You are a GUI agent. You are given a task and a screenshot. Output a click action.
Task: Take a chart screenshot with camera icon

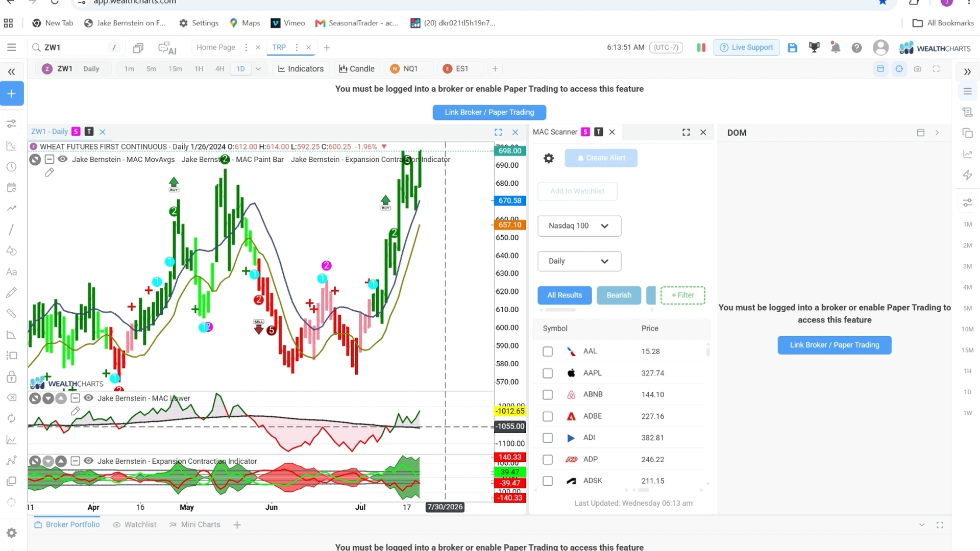click(918, 69)
